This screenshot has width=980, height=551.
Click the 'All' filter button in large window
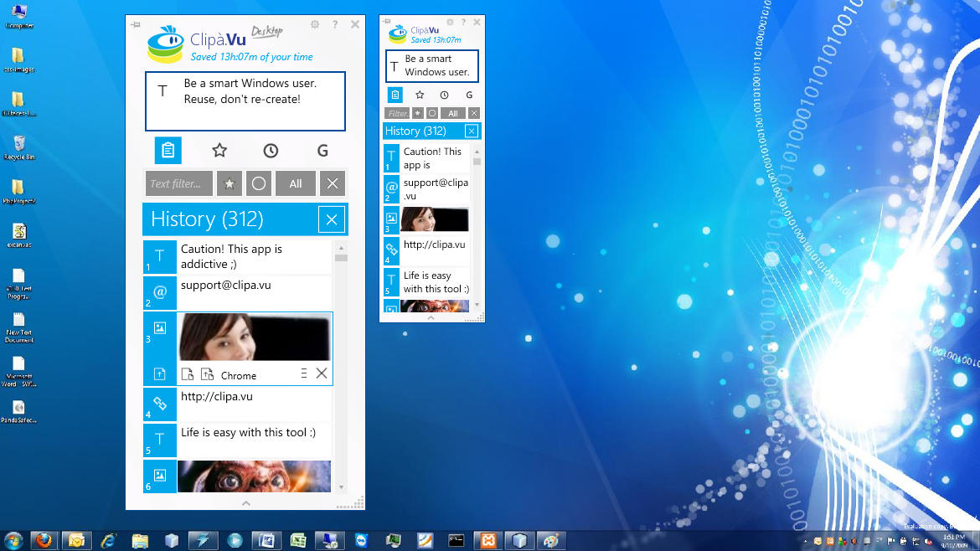(x=296, y=183)
